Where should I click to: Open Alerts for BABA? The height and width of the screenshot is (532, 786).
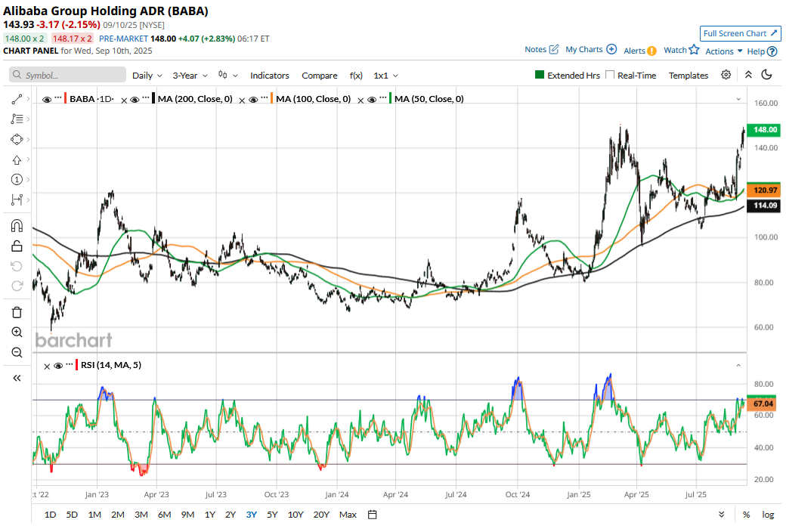pos(639,51)
